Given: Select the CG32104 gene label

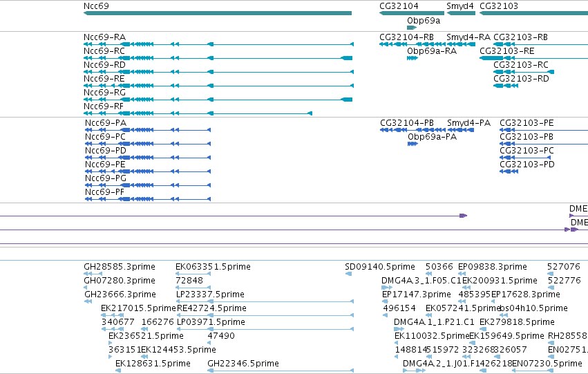Looking at the screenshot, I should pos(399,6).
